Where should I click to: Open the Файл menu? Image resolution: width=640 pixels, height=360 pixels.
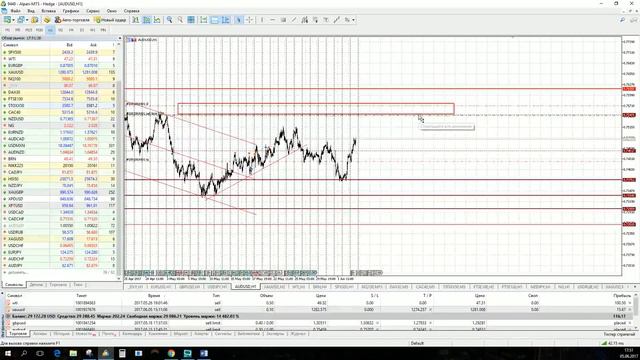(16, 11)
